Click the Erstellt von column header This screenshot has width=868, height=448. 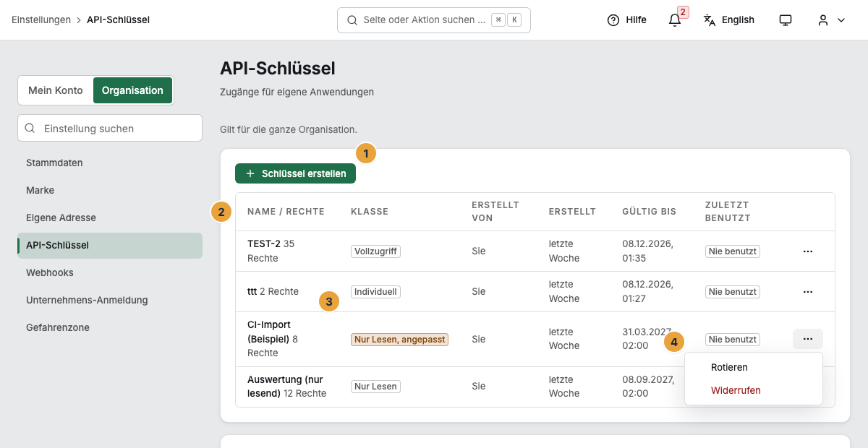[495, 212]
